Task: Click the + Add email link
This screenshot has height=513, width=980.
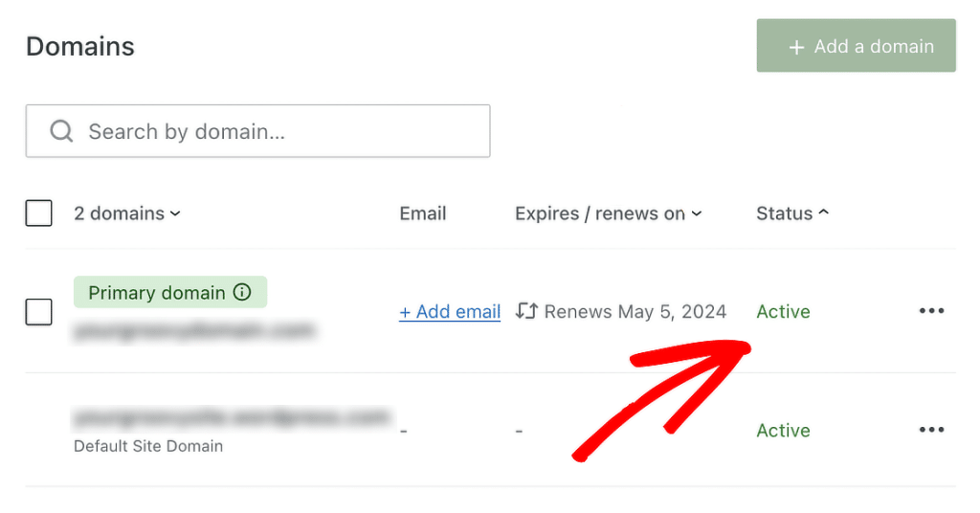Action: pyautogui.click(x=450, y=311)
